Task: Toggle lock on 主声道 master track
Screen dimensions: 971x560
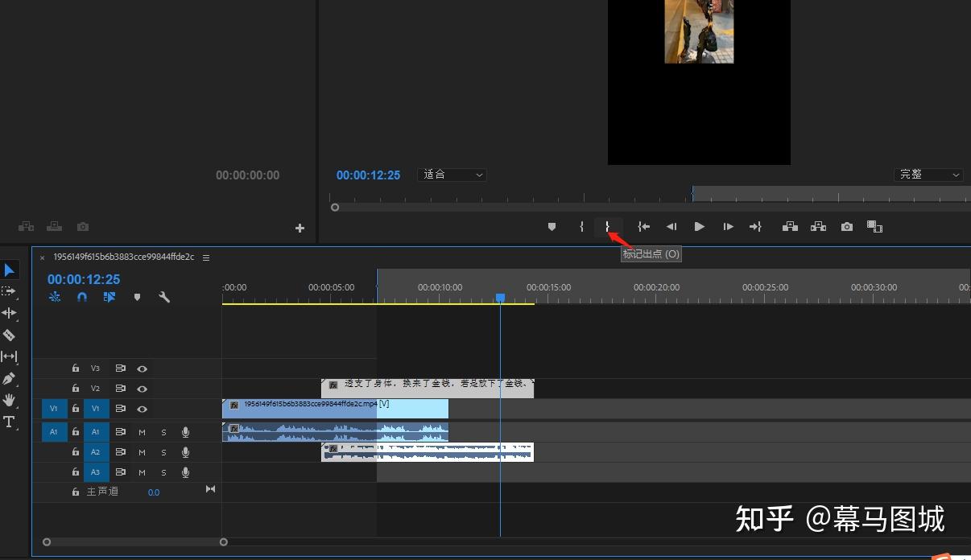Action: coord(76,492)
